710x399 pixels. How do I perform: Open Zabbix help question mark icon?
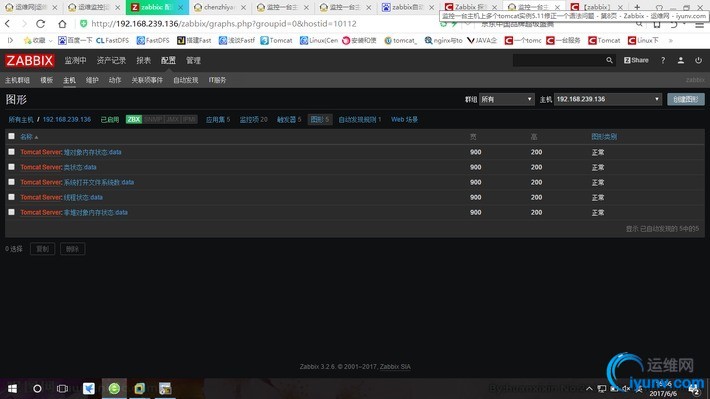pyautogui.click(x=663, y=60)
